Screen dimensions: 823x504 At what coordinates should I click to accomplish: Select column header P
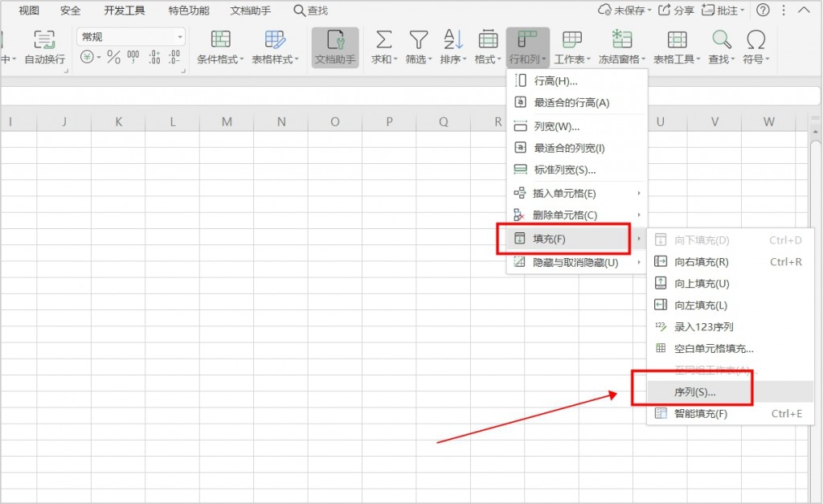point(389,122)
